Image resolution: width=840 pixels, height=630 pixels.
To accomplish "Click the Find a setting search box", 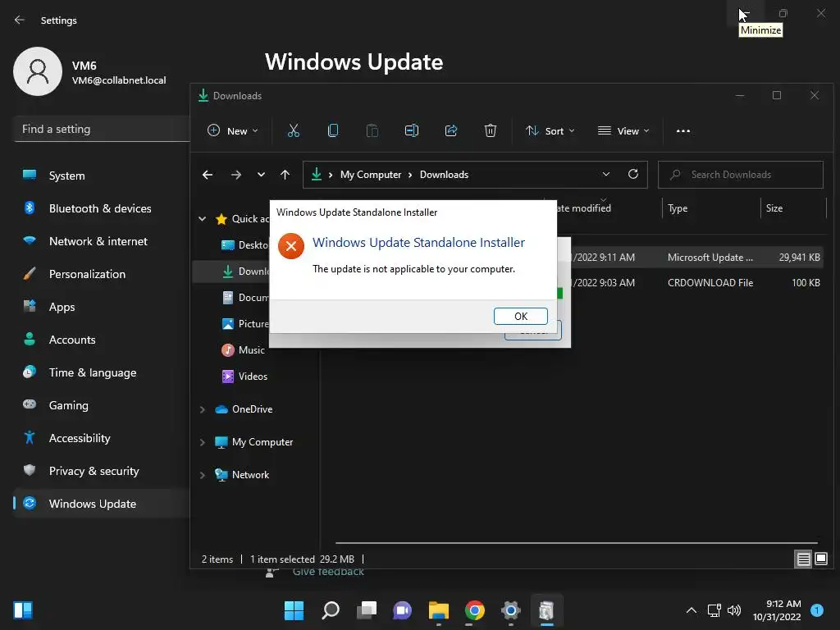I will point(102,129).
